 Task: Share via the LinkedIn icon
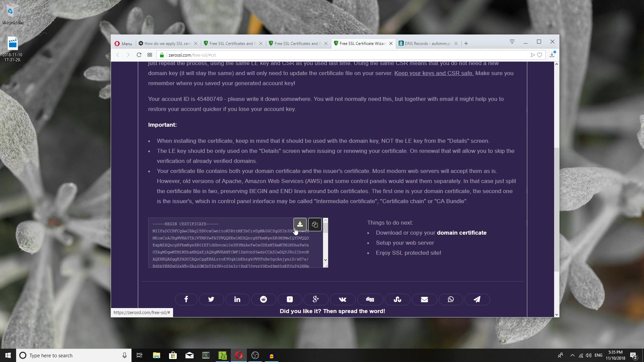(237, 299)
